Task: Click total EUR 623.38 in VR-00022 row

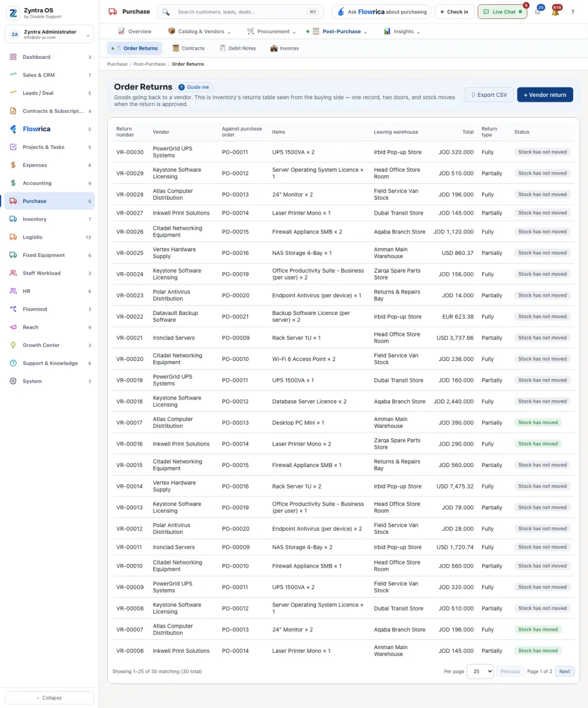Action: tap(458, 316)
